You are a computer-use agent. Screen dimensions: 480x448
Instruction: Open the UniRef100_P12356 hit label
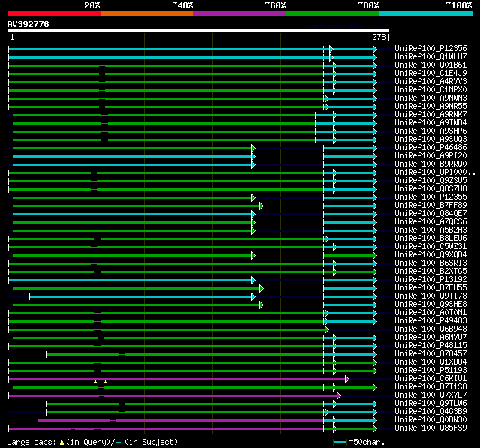pos(430,48)
